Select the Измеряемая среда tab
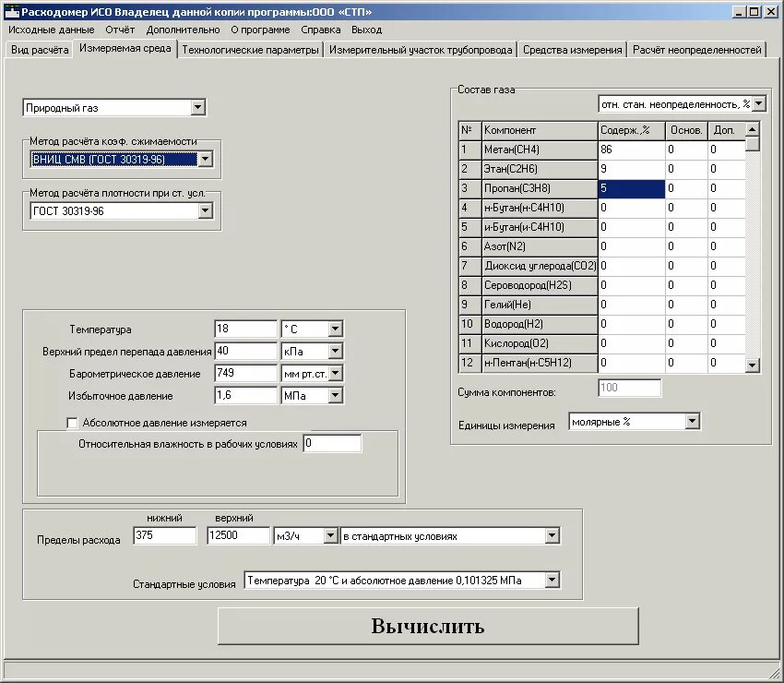784x683 pixels. 125,49
